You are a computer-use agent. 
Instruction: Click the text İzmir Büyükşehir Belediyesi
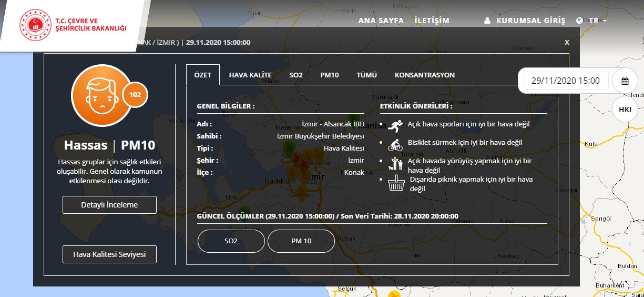point(321,136)
